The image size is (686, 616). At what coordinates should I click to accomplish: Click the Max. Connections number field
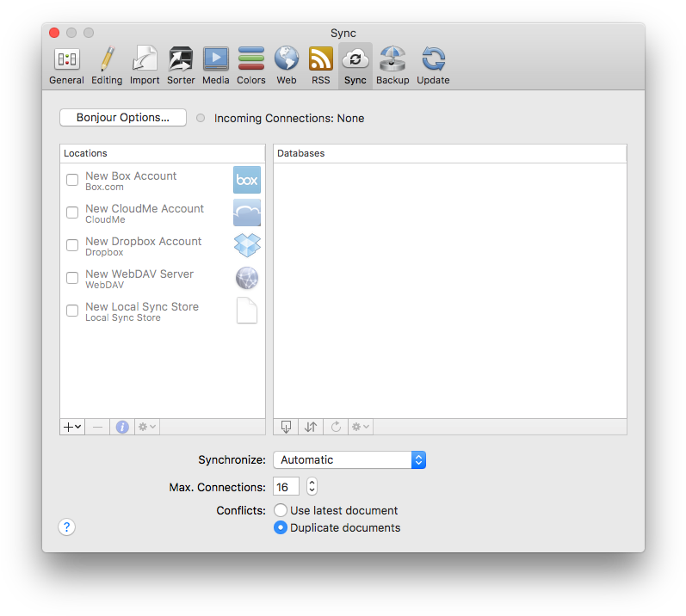point(286,486)
